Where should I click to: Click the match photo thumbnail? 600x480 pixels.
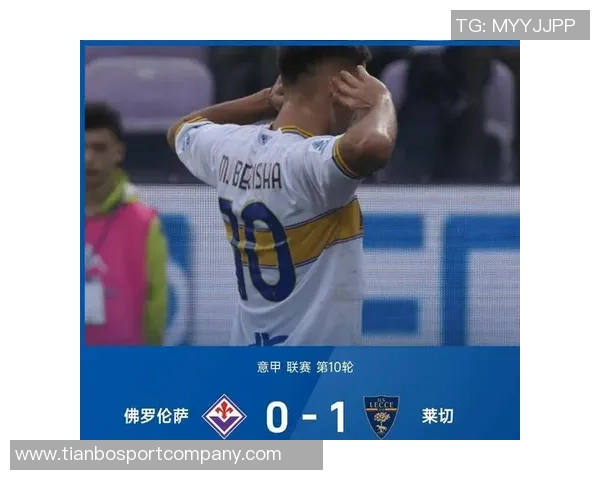[302, 196]
